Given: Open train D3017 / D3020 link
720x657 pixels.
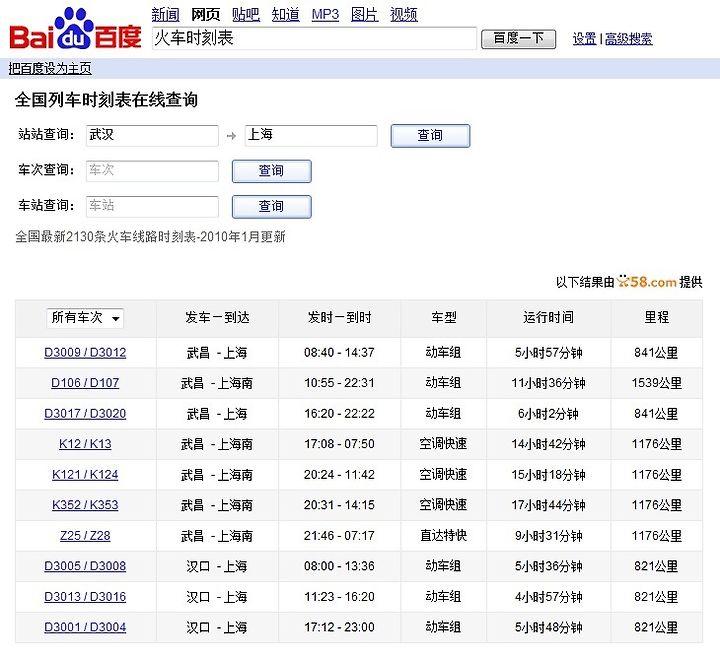Looking at the screenshot, I should [x=85, y=414].
